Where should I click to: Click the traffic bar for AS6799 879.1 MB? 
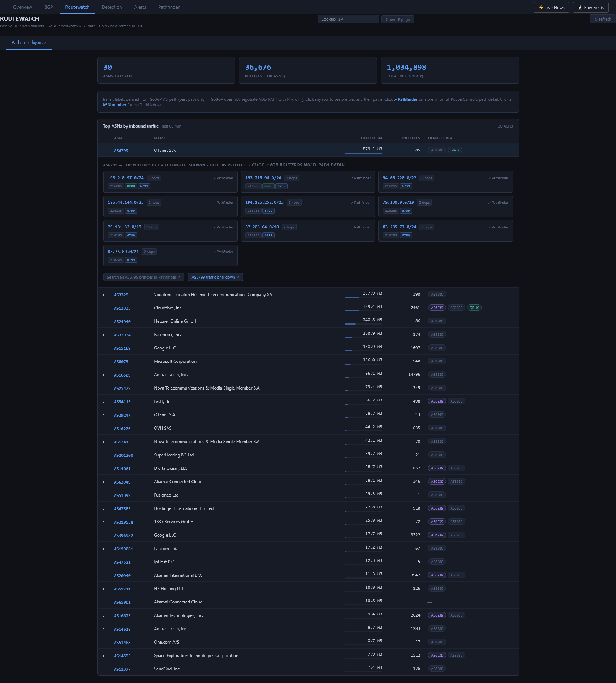(363, 153)
